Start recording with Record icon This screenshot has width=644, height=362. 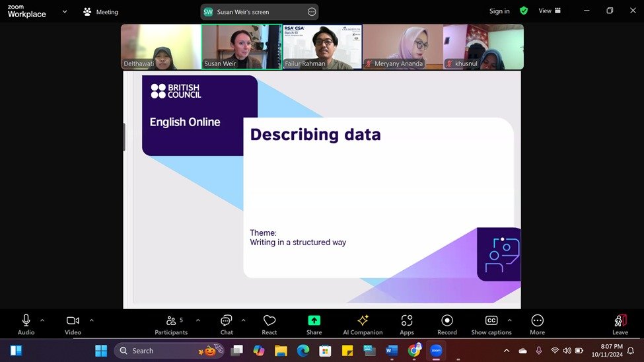click(447, 320)
